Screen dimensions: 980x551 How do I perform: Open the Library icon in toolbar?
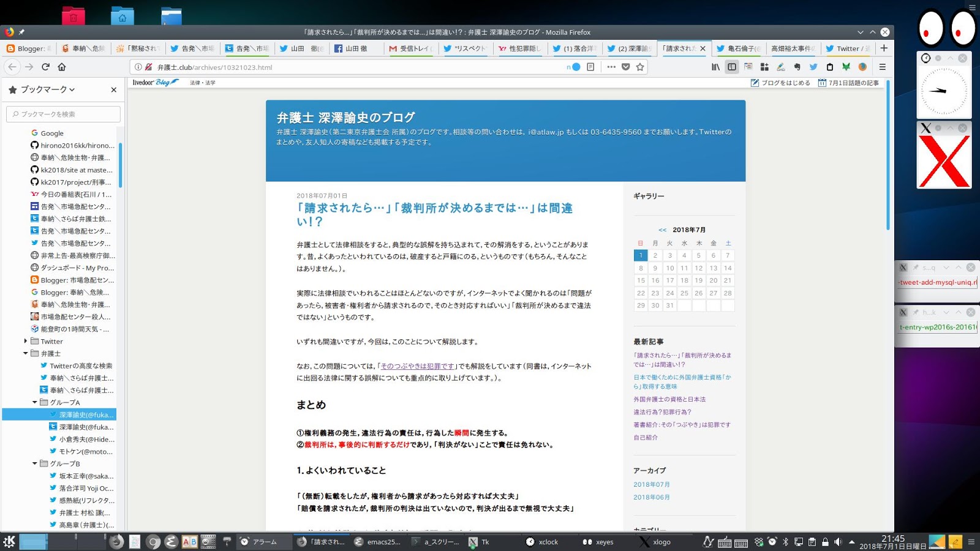point(715,67)
